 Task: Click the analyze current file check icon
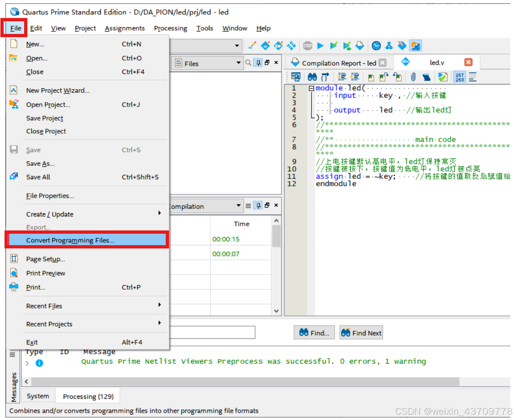[x=443, y=77]
